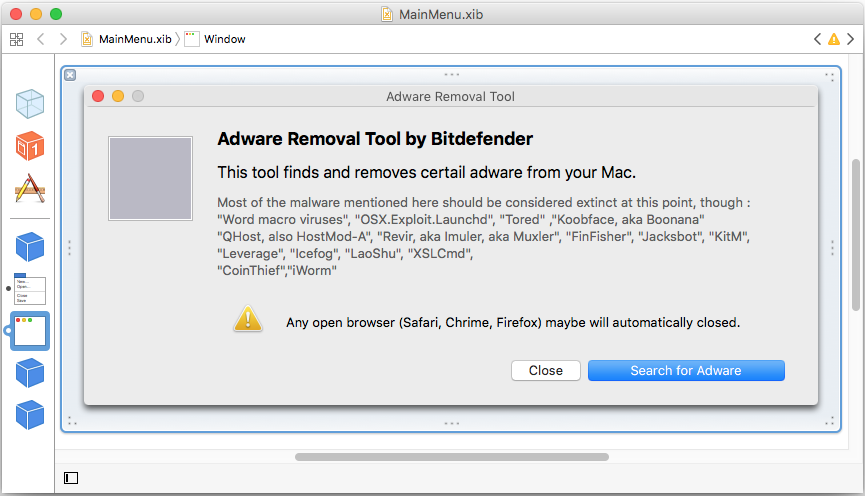Click the horizontal canvas scrollbar
This screenshot has width=865, height=496.
452,457
